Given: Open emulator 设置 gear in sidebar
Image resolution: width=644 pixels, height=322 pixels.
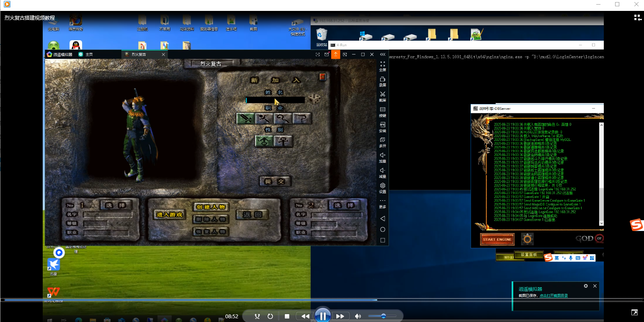Looking at the screenshot, I should 382,188.
